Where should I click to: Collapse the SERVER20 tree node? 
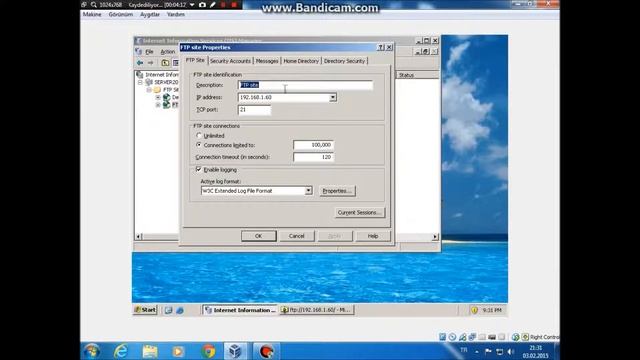[140, 82]
